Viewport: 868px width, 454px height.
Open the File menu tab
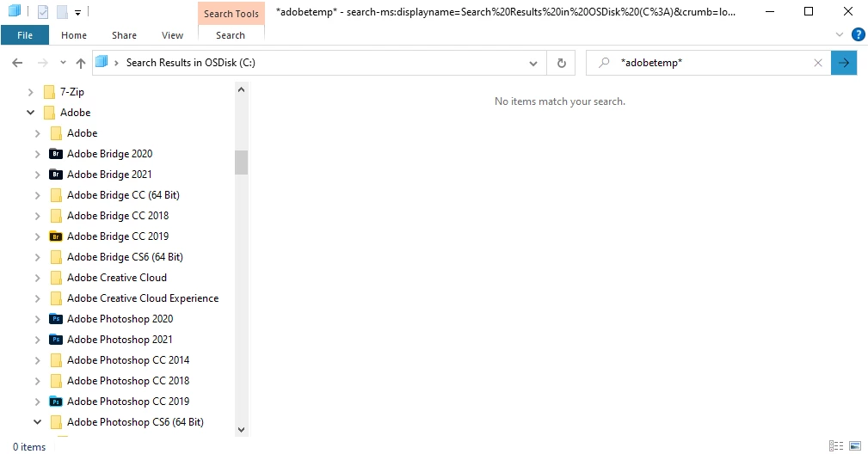tap(25, 35)
